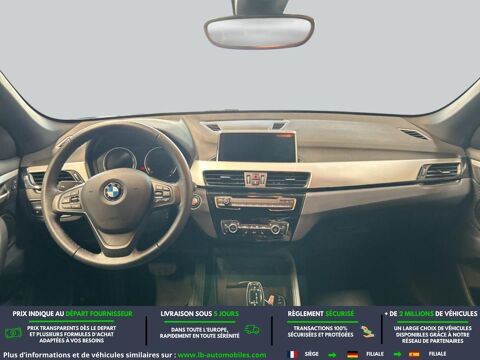This screenshot has width=480, height=360.
Task: Click the "RÈGLEMENT SÉCURISÉ" heading
Action: pos(321,314)
